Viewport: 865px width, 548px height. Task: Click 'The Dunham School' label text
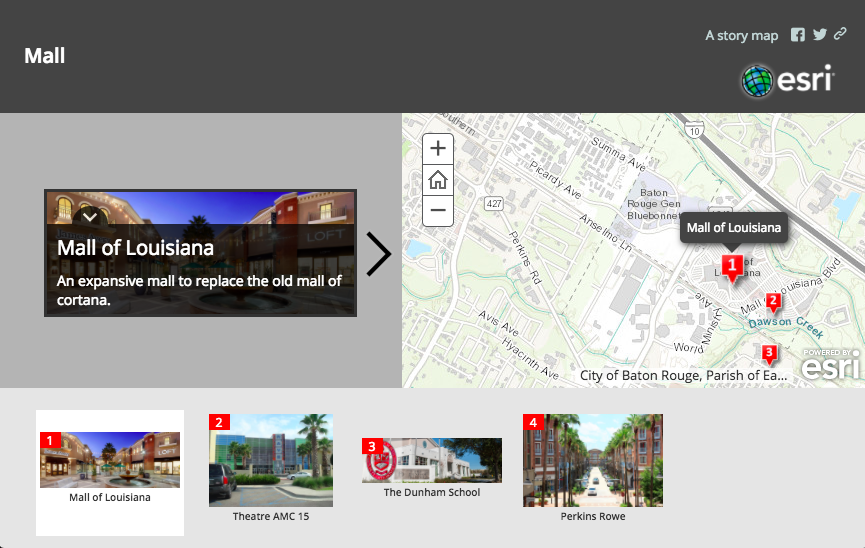[432, 492]
